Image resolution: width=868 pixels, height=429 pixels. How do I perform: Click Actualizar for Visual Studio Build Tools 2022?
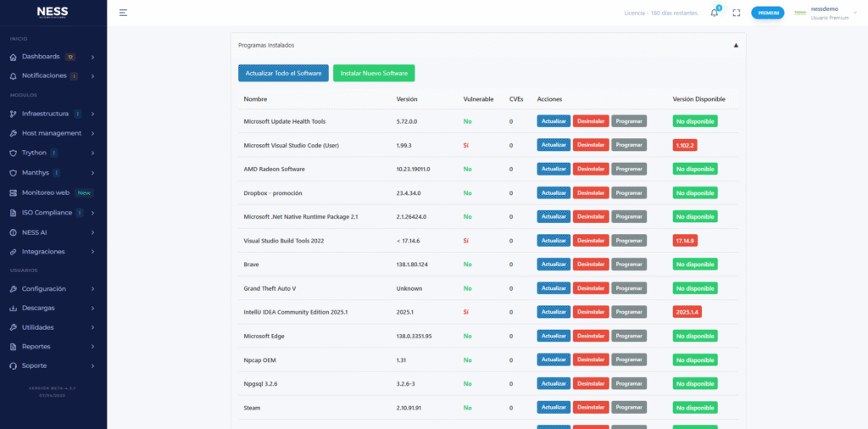(554, 241)
